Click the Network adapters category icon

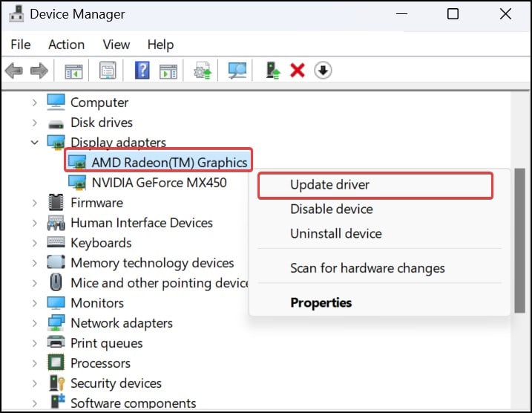(x=56, y=322)
